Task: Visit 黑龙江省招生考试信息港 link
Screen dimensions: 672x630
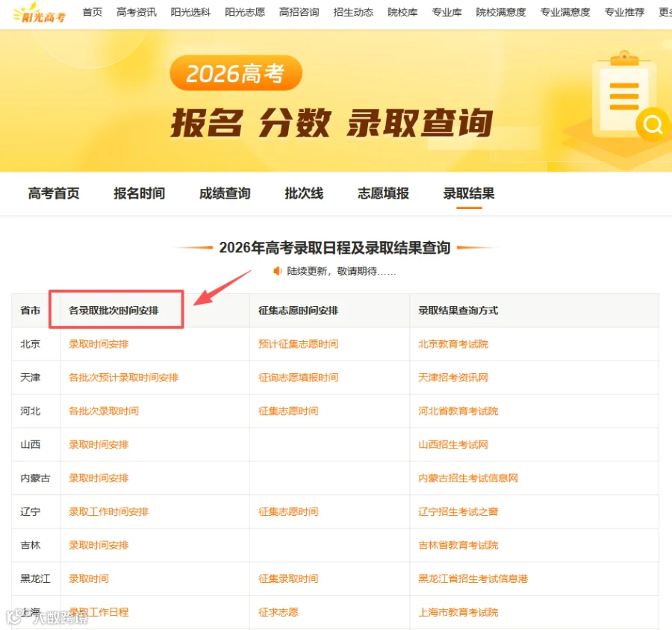Action: click(x=473, y=578)
